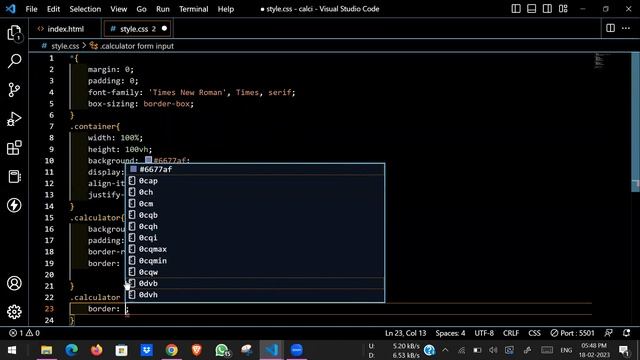Open the Run menu
The image size is (640, 360).
[x=162, y=9]
